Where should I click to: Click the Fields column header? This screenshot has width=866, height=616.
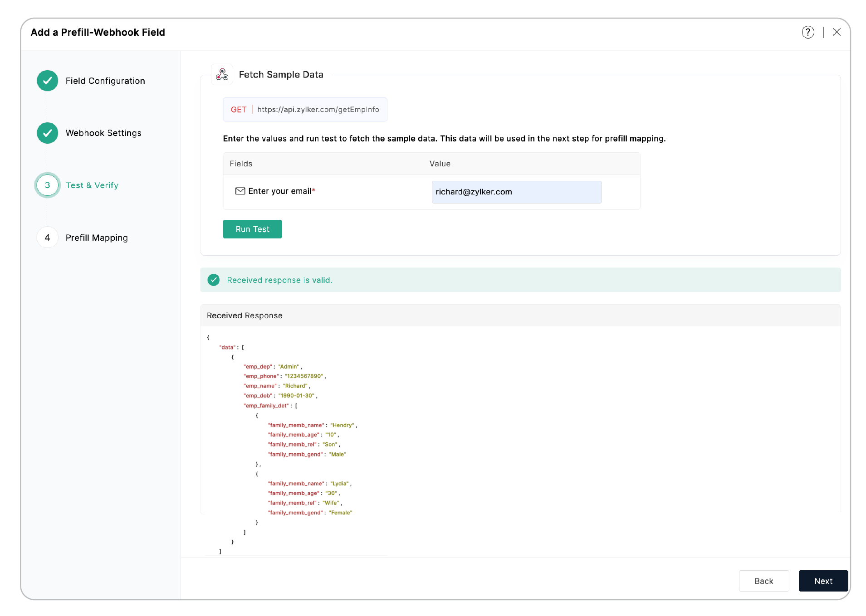click(241, 164)
